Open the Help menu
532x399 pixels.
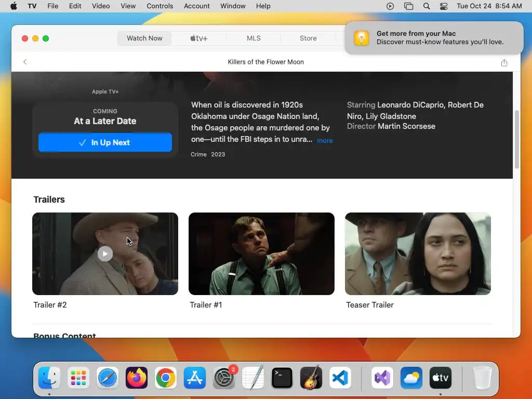click(263, 6)
